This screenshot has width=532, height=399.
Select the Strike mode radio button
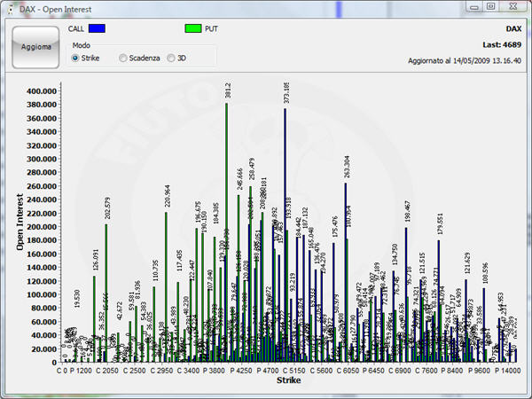click(x=76, y=59)
